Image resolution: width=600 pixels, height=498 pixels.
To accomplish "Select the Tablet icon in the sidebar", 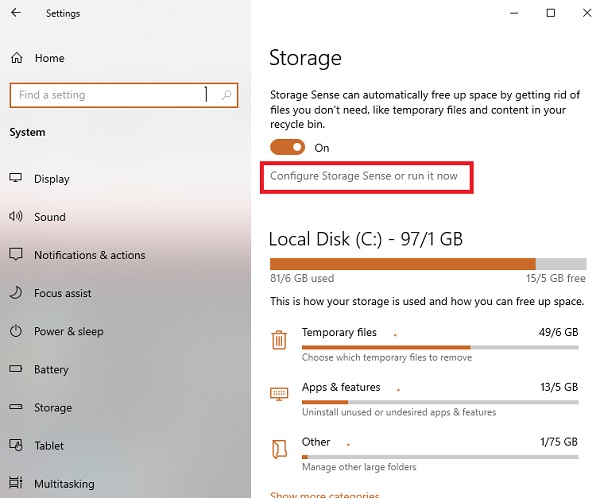I will 16,445.
